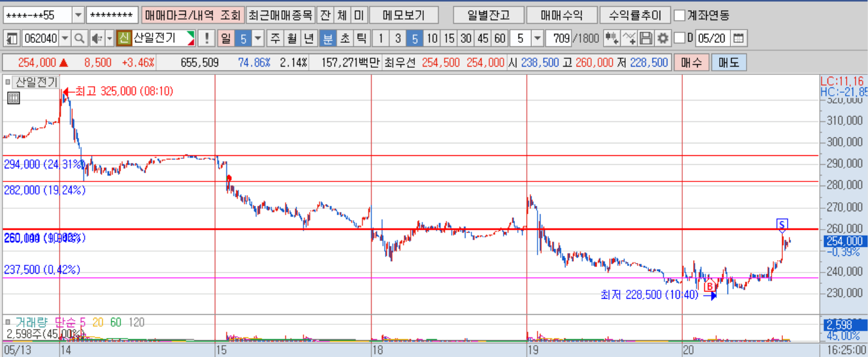
Task: Click the pink 매수 buy button
Action: (692, 62)
